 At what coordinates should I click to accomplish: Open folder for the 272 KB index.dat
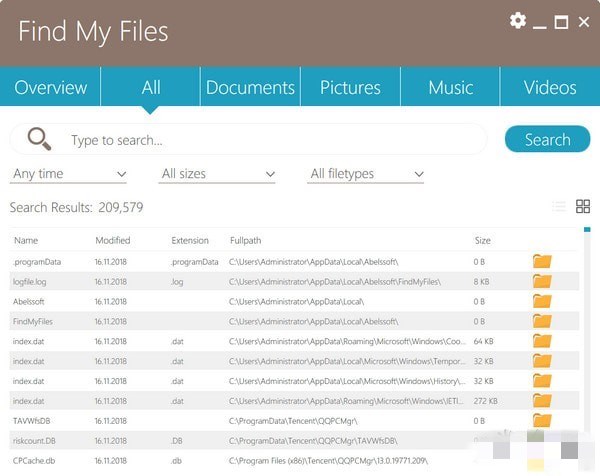coord(542,400)
